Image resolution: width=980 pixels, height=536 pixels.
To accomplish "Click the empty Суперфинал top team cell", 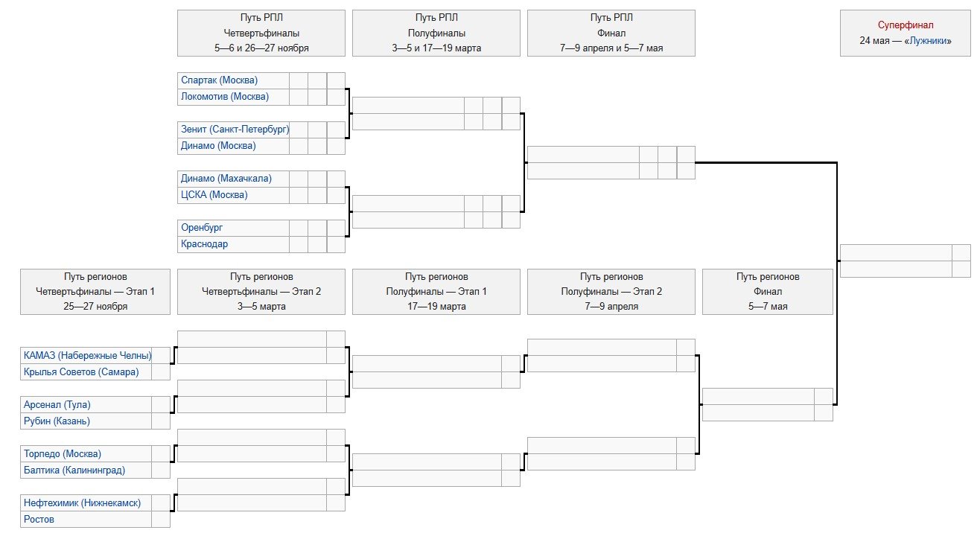I will pos(895,252).
